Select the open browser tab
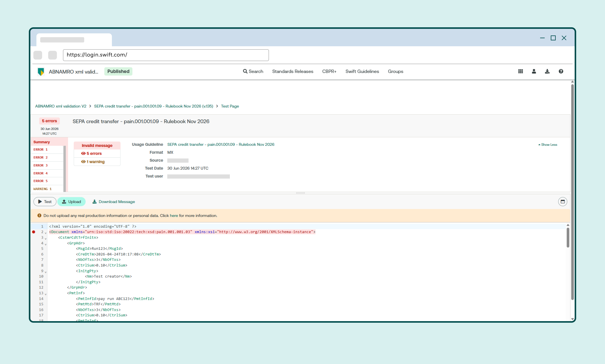 74,40
